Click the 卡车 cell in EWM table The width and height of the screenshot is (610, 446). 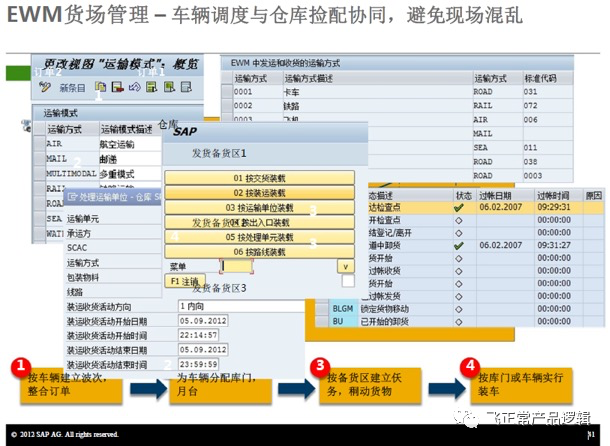(x=377, y=92)
